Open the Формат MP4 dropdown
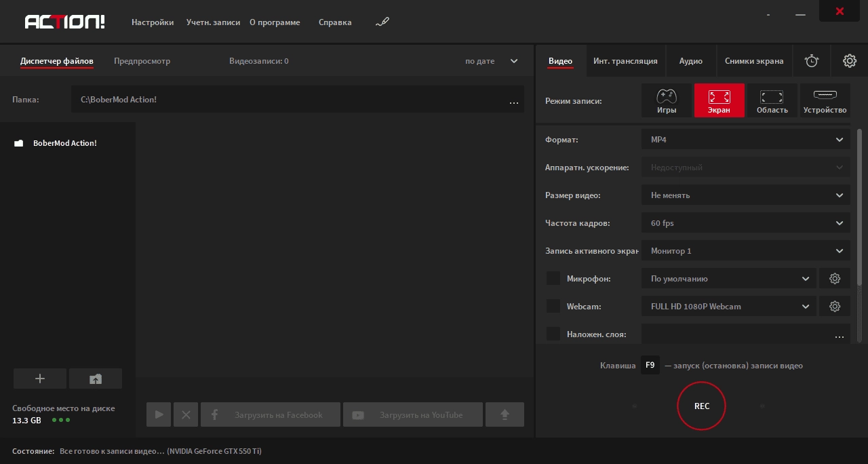 coord(746,140)
